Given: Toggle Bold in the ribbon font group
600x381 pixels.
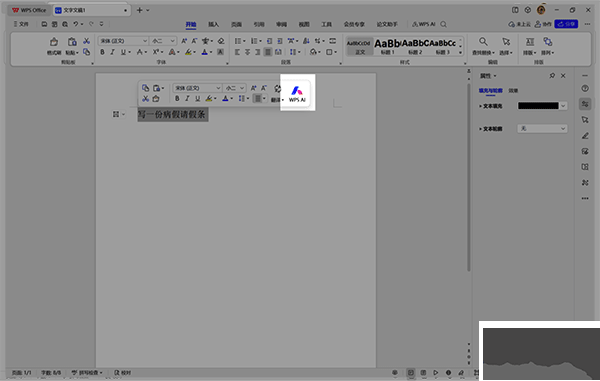Looking at the screenshot, I should [x=102, y=52].
